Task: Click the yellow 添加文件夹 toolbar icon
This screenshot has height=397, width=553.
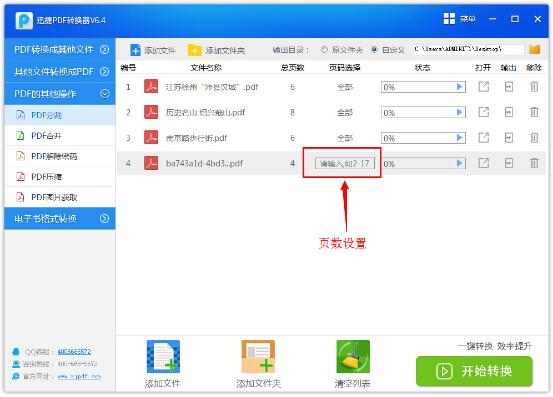Action: tap(194, 50)
